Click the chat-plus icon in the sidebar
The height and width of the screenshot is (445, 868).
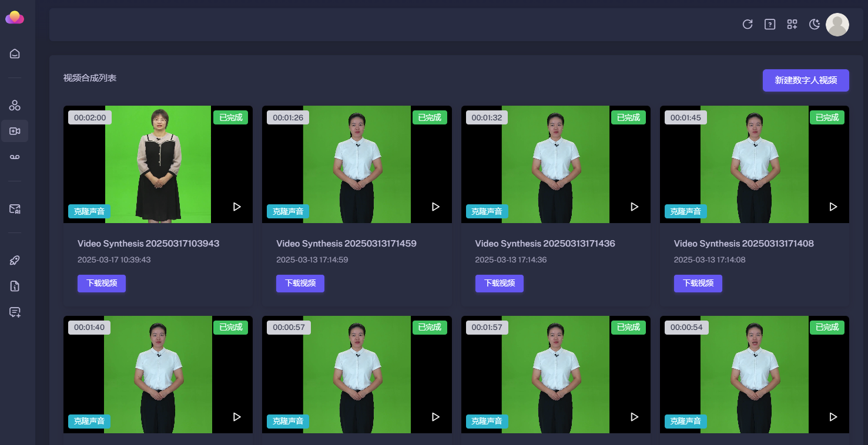pyautogui.click(x=15, y=312)
